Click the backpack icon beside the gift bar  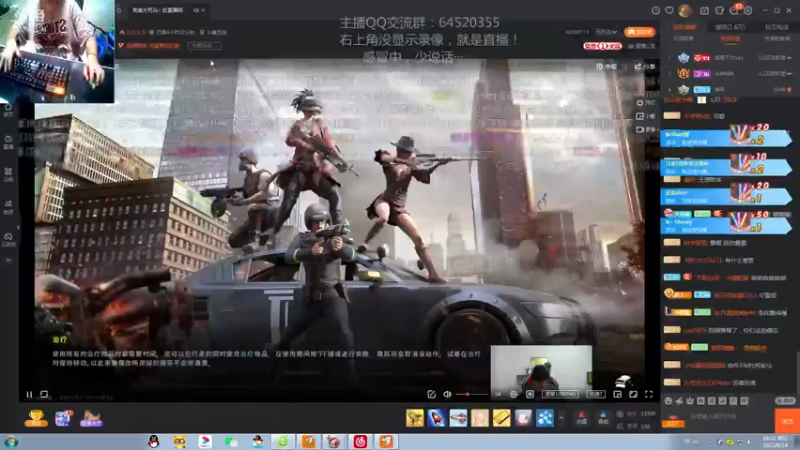603,418
